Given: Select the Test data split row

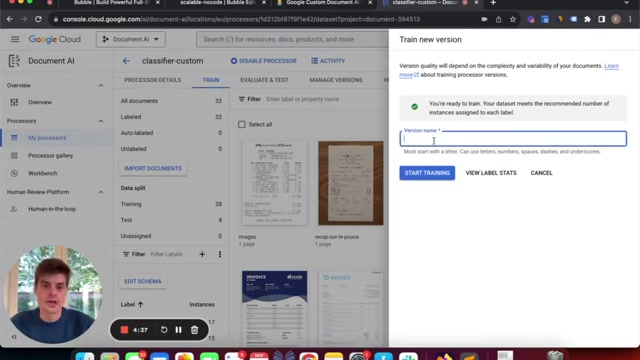Looking at the screenshot, I should point(171,220).
